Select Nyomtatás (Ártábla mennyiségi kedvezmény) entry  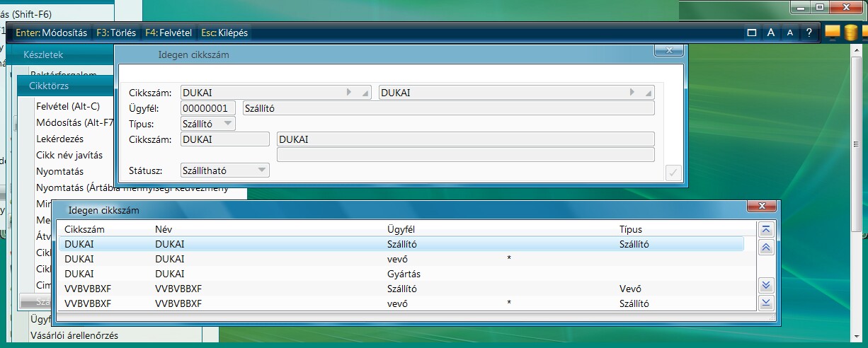[x=132, y=187]
